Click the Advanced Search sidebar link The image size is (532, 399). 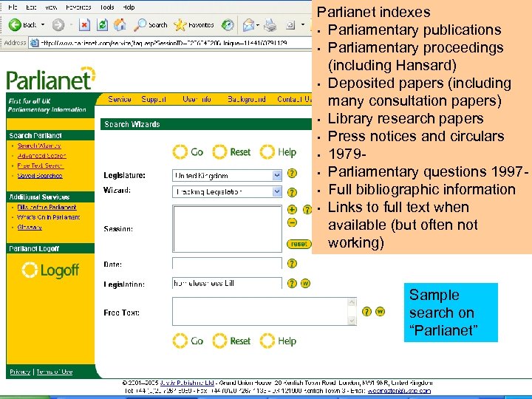41,156
